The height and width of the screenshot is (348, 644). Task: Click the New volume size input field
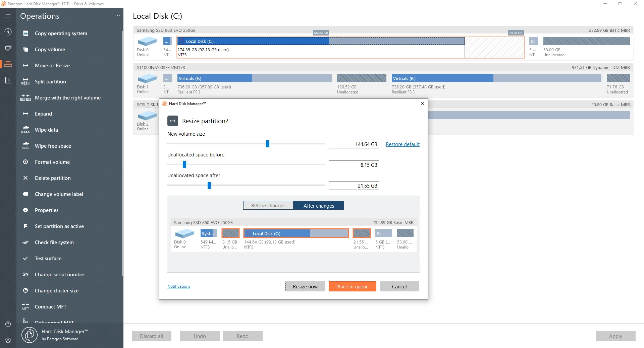coord(354,144)
